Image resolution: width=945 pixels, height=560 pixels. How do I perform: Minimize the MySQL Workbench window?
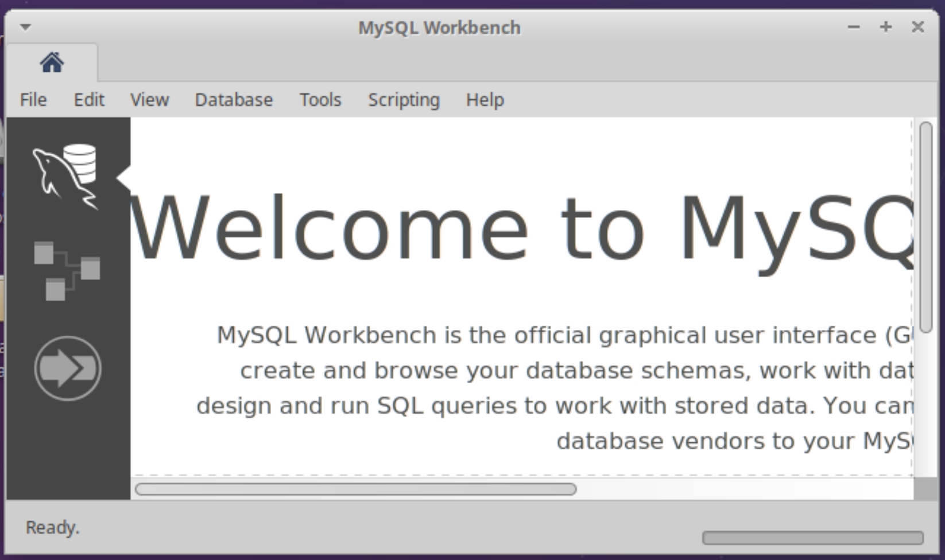(x=854, y=27)
